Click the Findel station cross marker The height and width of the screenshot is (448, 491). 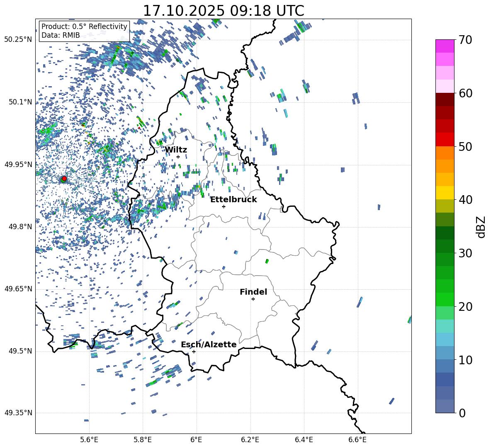253,299
